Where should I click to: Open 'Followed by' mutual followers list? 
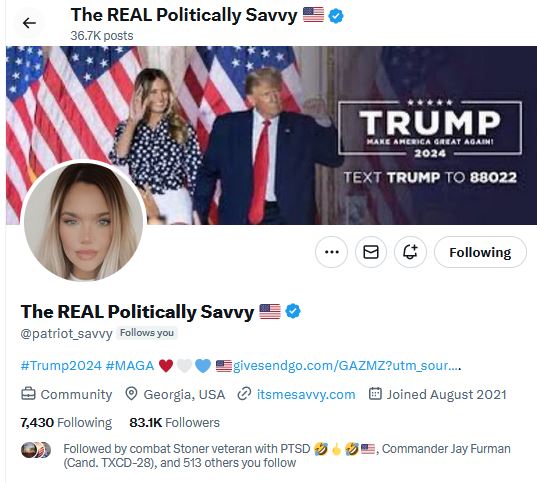point(266,456)
